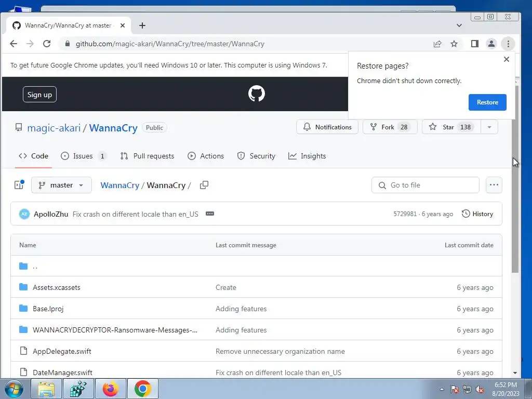532x399 pixels.
Task: Click the browser forward arrow
Action: point(30,44)
